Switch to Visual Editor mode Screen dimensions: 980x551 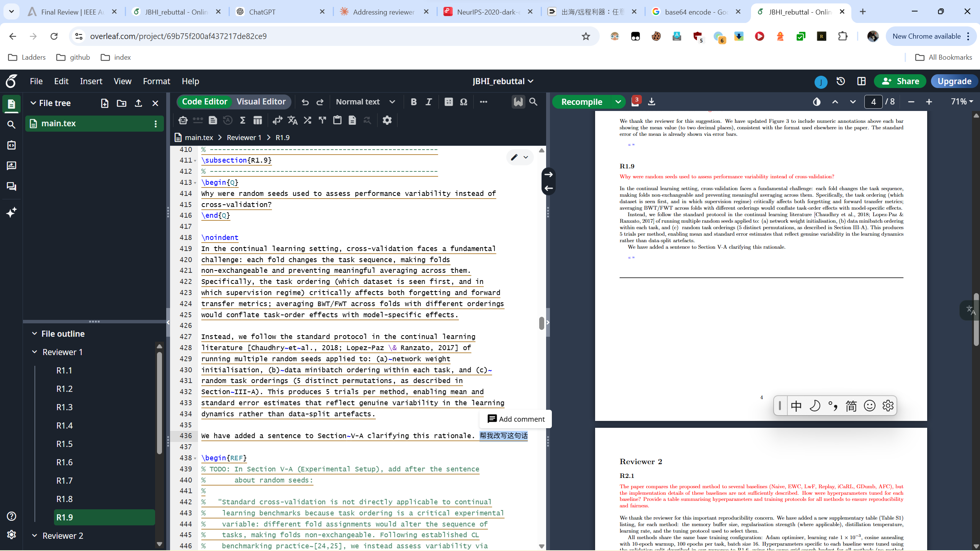coord(261,102)
